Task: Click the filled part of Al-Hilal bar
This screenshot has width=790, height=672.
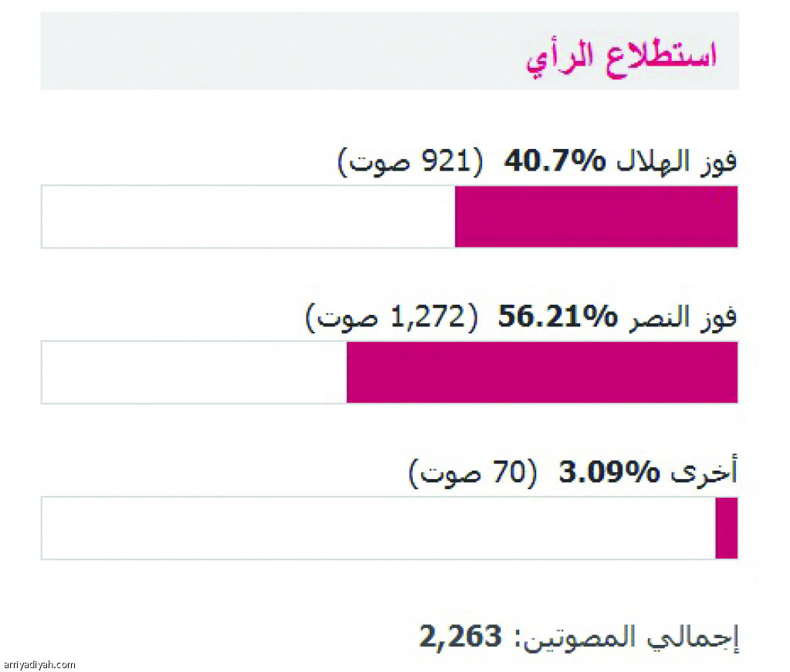Action: tap(596, 217)
